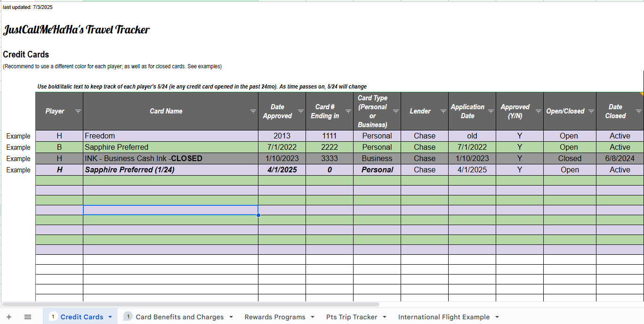Image resolution: width=644 pixels, height=324 pixels.
Task: Select the selected empty Card Name cell
Action: coord(170,210)
